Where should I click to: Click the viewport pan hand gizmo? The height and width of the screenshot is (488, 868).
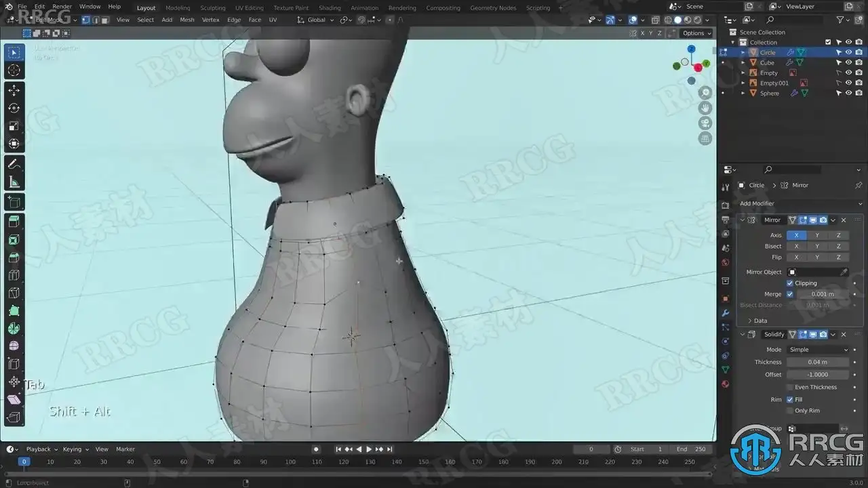[705, 108]
